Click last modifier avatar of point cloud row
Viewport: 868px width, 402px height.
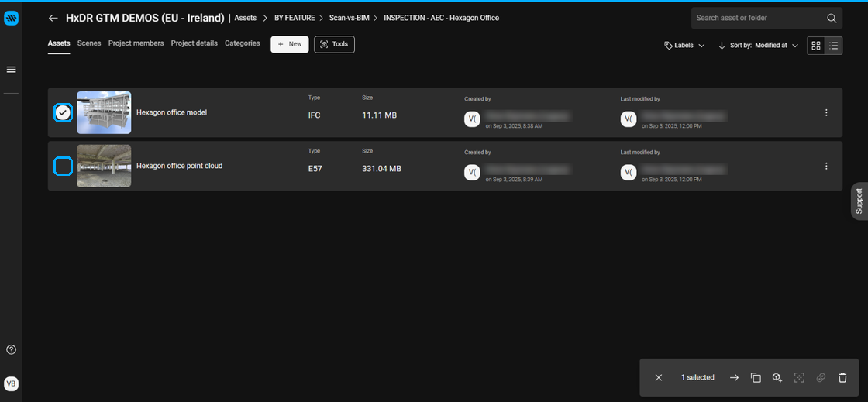(629, 173)
